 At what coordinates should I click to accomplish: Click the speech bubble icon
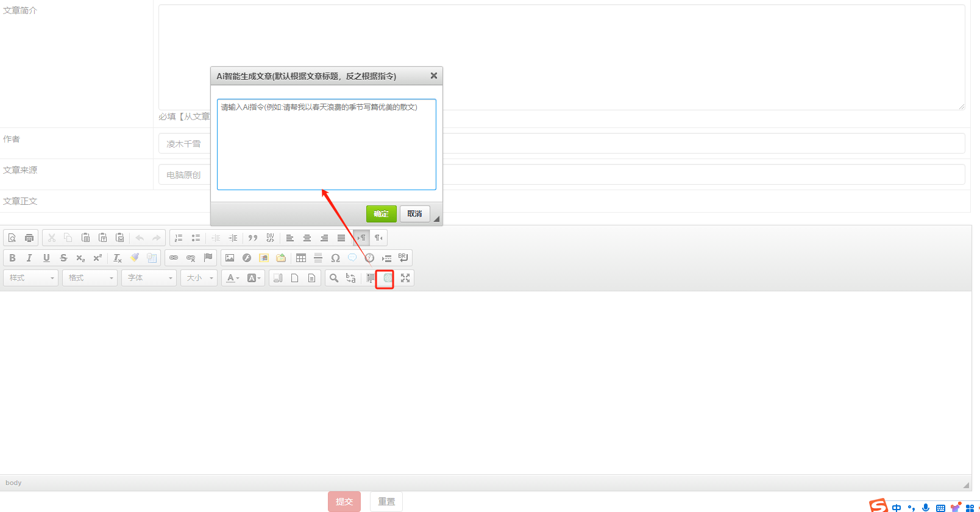[x=352, y=258]
